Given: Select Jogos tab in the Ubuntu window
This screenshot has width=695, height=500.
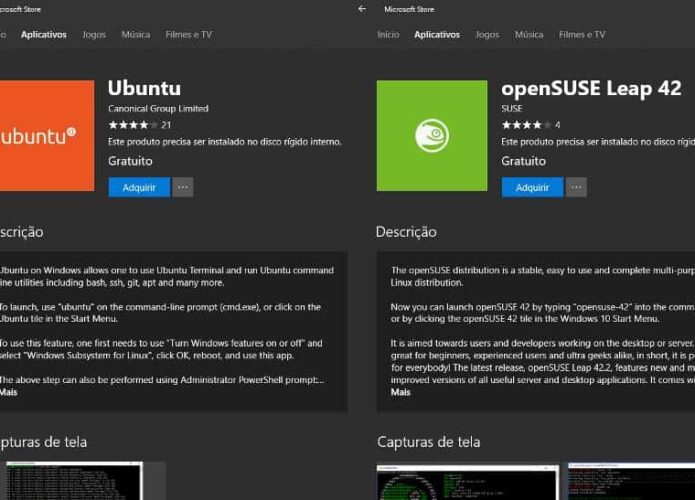Looking at the screenshot, I should pyautogui.click(x=94, y=35).
